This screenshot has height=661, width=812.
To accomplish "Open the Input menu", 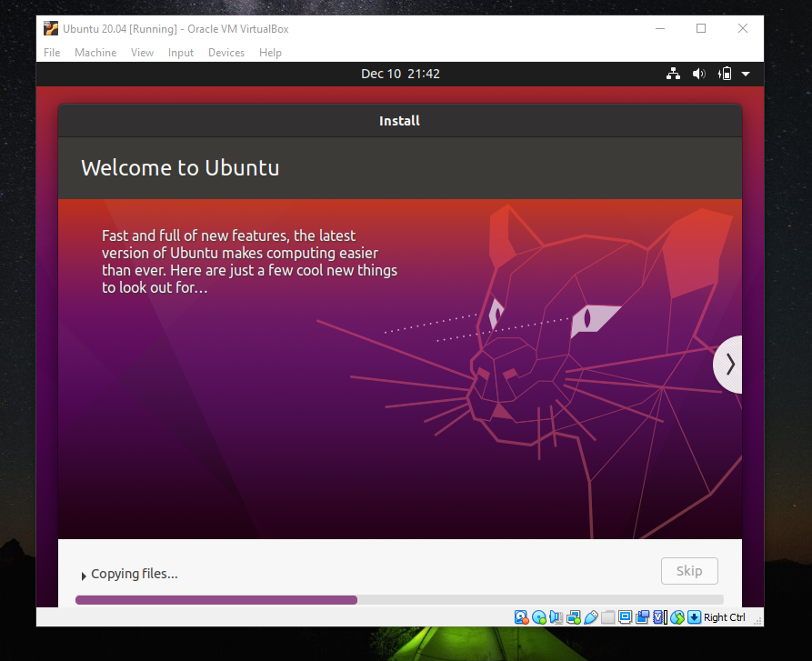I will (x=181, y=53).
